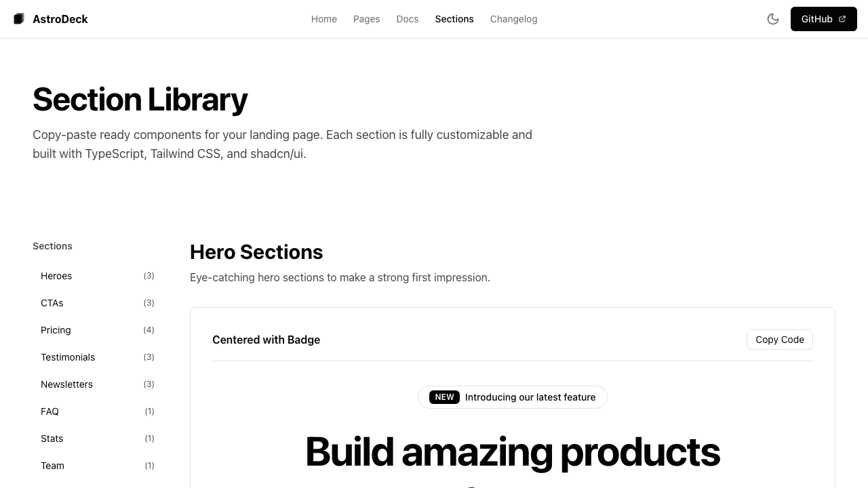
Task: Click the GitHub button
Action: point(816,19)
